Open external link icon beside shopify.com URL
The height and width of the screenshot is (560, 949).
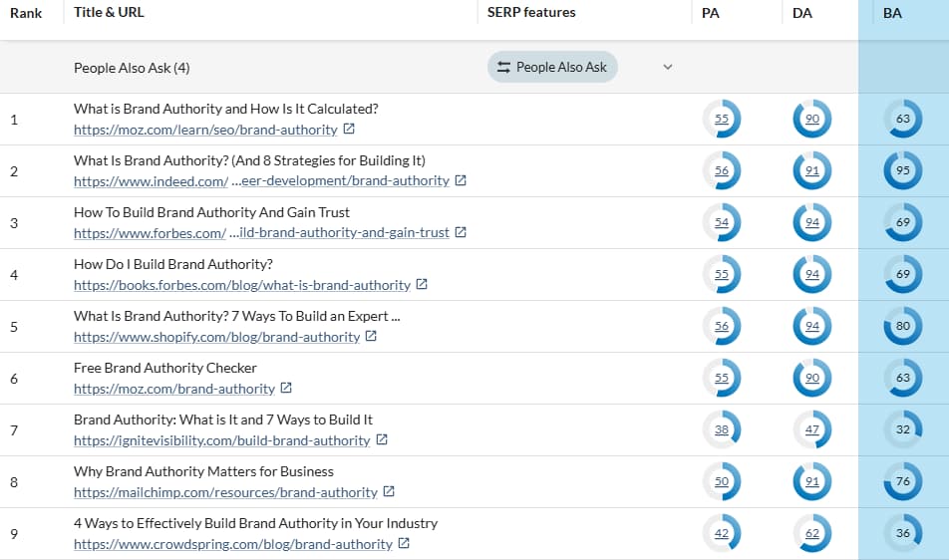[x=372, y=337]
